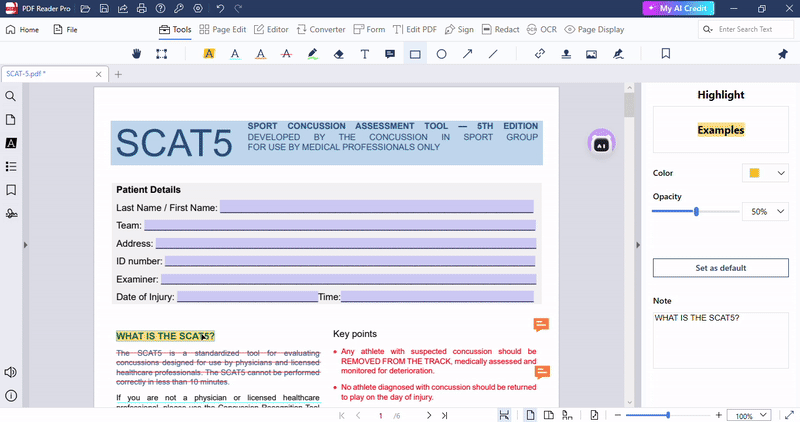Viewport: 800px width, 422px height.
Task: Close the SCAT-5.pdf tab
Action: (x=98, y=75)
